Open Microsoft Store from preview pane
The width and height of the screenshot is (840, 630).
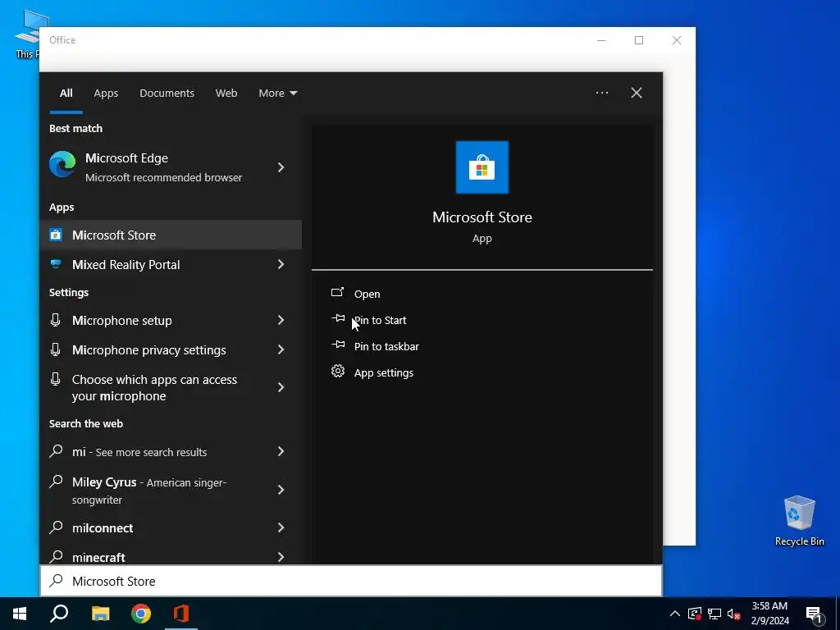(367, 294)
